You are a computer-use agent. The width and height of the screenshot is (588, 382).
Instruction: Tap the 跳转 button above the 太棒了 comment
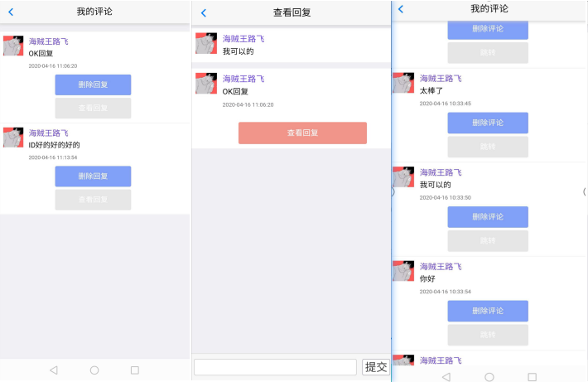[488, 53]
